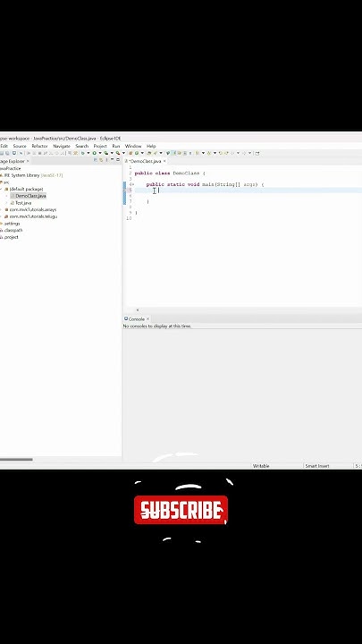Open the Search menu
This screenshot has height=644, width=362.
(81, 146)
